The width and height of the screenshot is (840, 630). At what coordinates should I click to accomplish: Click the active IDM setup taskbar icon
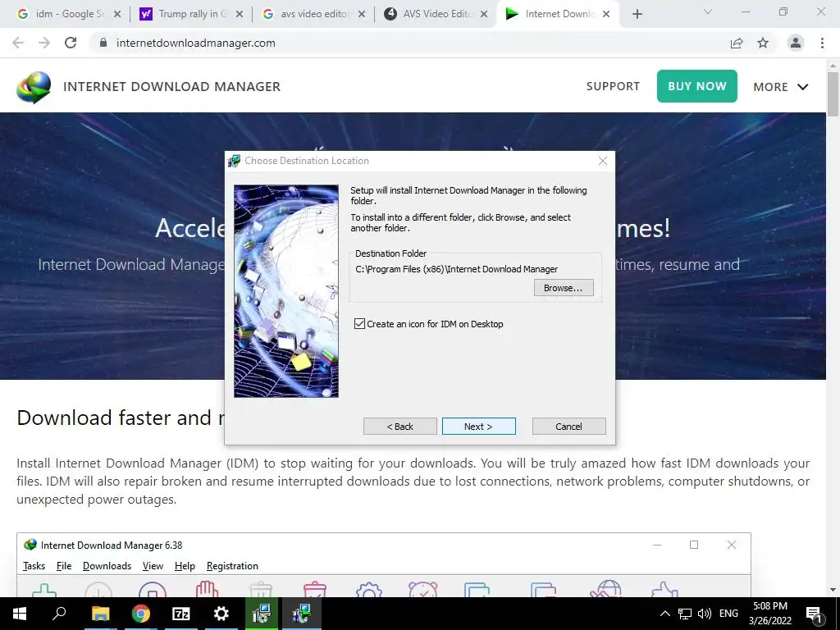(302, 614)
